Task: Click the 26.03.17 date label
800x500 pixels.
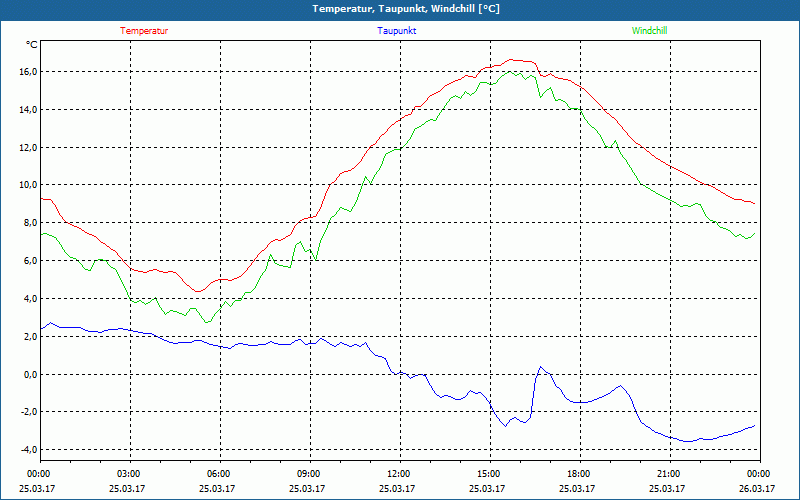Action: pos(758,489)
